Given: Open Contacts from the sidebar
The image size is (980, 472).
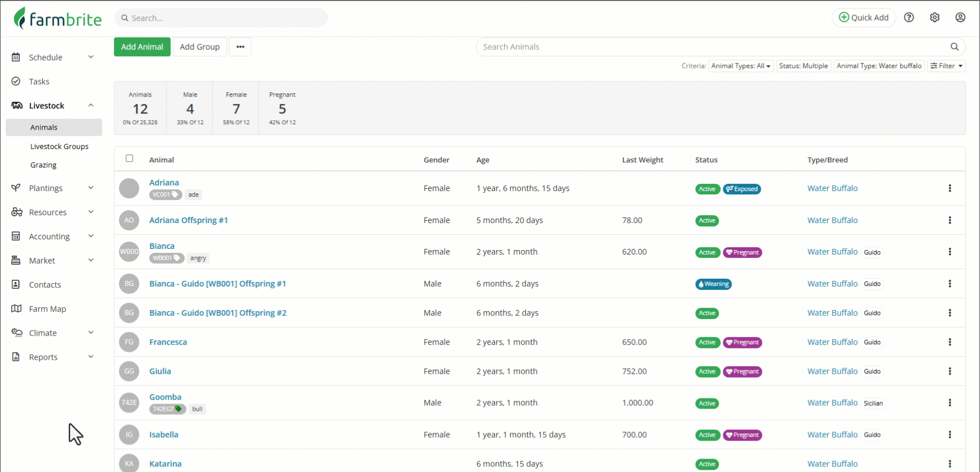Looking at the screenshot, I should tap(45, 285).
